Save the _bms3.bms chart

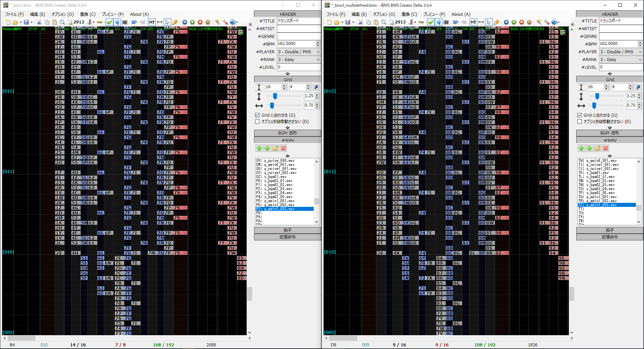[26, 22]
